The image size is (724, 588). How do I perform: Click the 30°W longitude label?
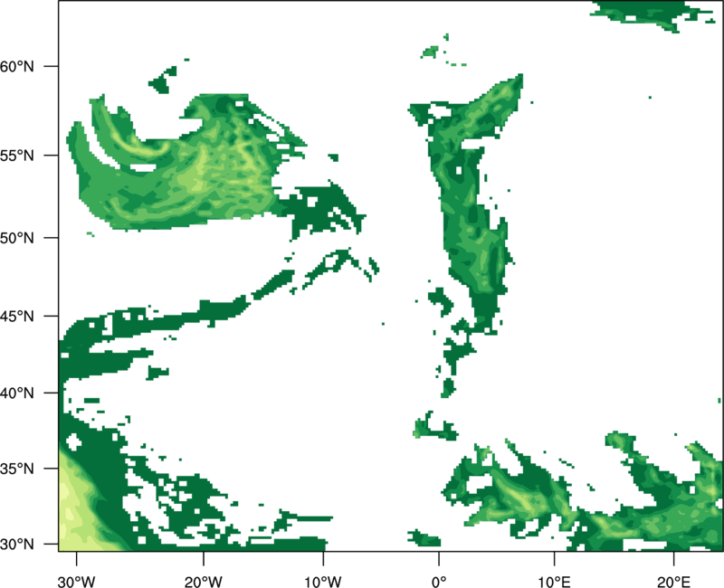point(77,582)
